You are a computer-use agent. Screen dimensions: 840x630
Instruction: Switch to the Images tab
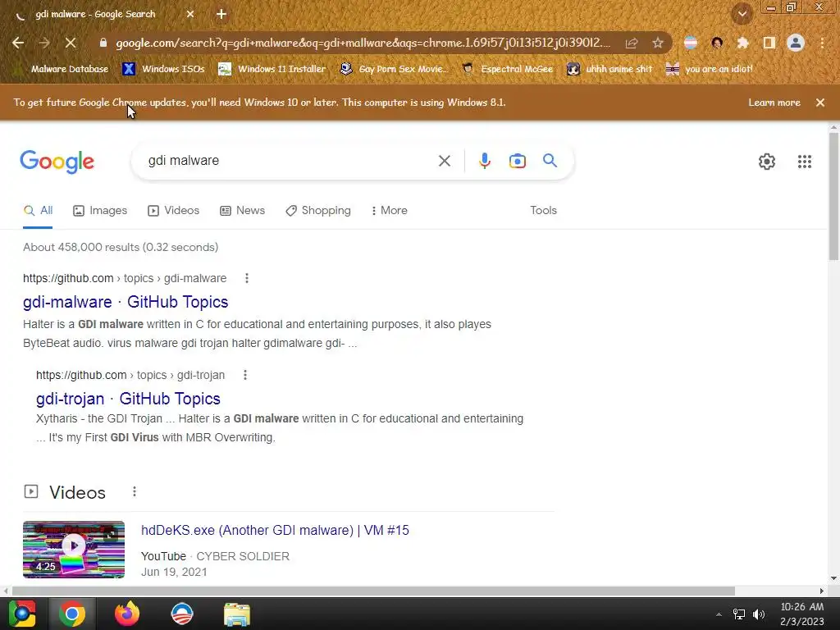[100, 211]
